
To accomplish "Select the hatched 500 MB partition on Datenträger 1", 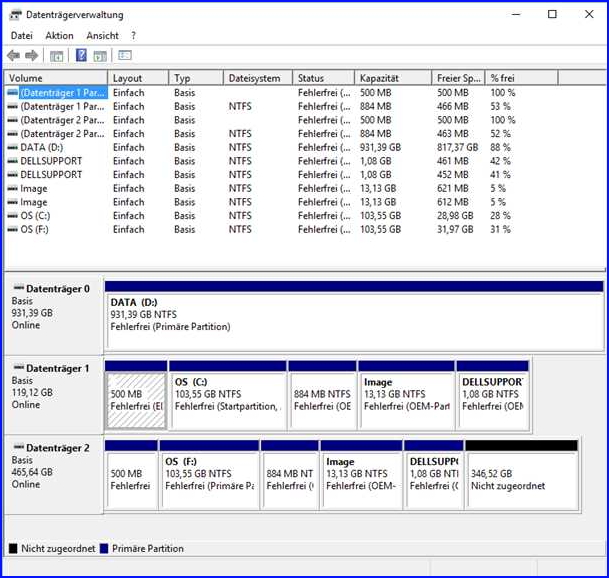I will 135,400.
